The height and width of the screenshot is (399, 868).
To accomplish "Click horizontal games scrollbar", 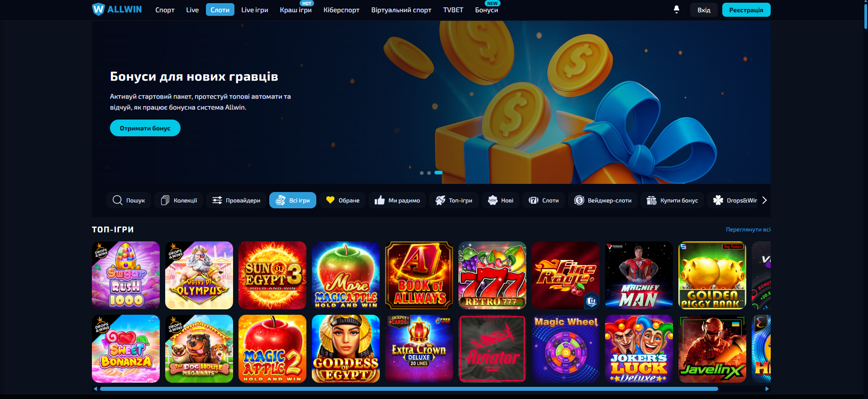I will [x=409, y=389].
